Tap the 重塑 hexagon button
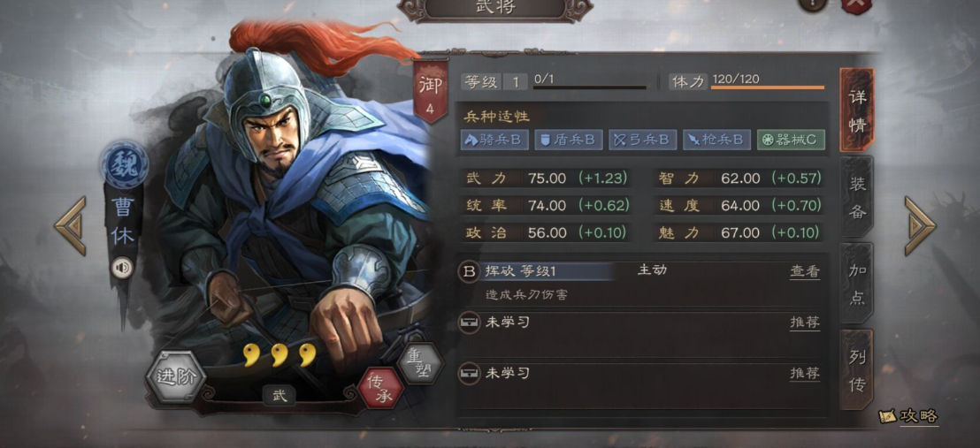This screenshot has height=448, width=980. pyautogui.click(x=421, y=364)
